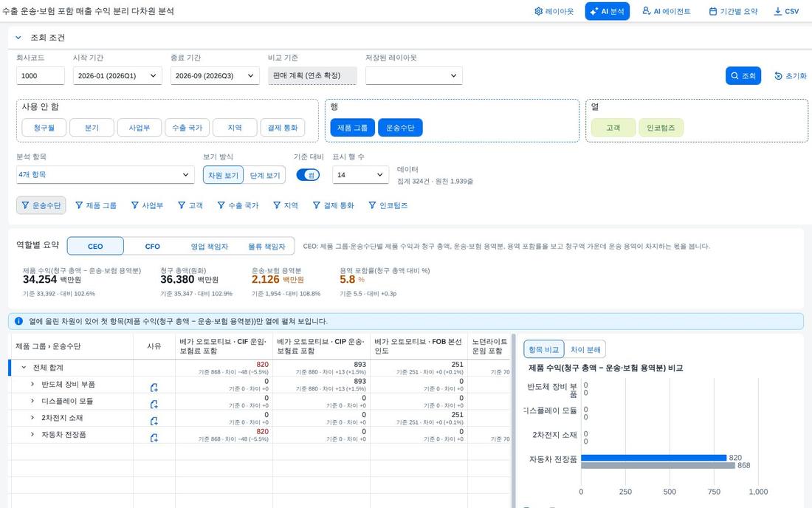This screenshot has width=812, height=508.
Task: Click 사유 icon for 자동차 전장품
Action: click(x=154, y=438)
